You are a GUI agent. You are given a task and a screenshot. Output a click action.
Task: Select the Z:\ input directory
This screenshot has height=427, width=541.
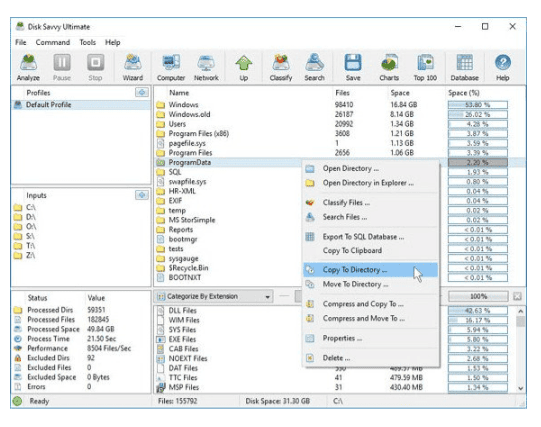click(25, 255)
